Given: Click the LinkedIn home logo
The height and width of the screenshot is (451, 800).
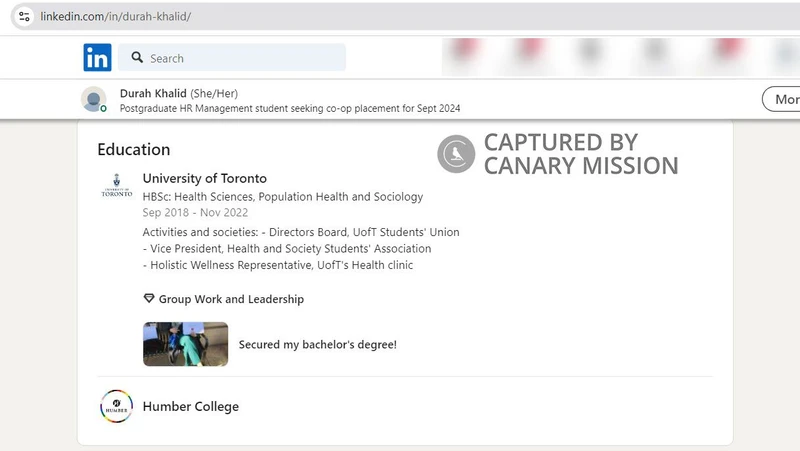Looking at the screenshot, I should click(x=97, y=57).
